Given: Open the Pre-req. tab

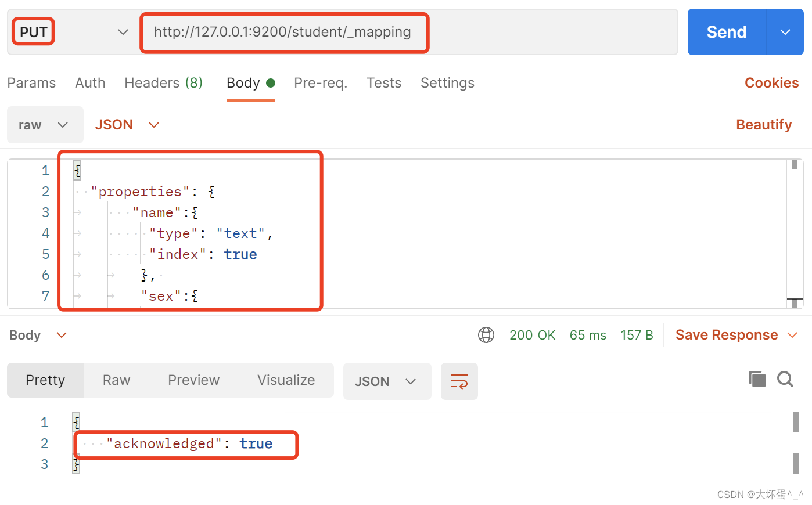Looking at the screenshot, I should click(x=321, y=83).
